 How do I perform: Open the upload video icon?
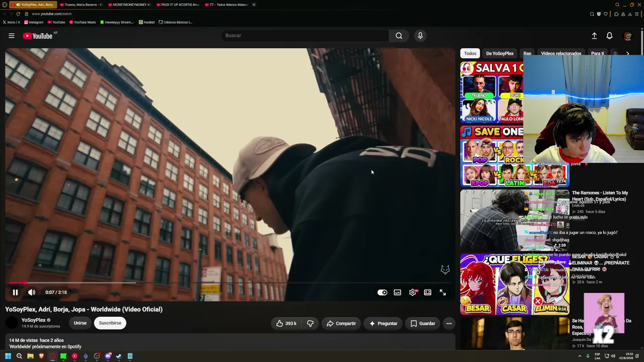594,36
